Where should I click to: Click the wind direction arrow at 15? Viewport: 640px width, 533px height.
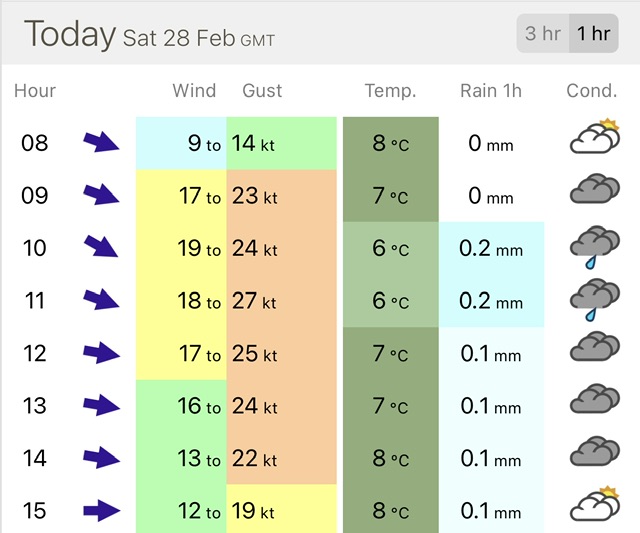(101, 512)
